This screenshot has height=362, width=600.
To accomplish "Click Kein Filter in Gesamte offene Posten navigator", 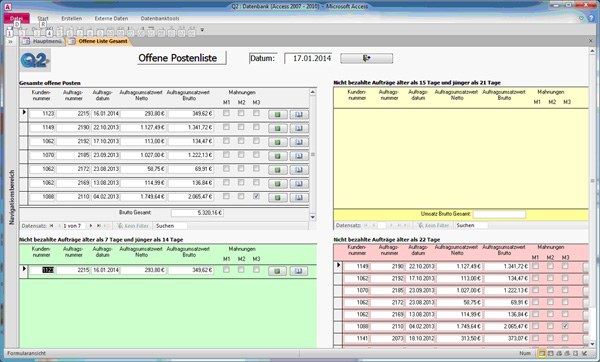I will (x=133, y=226).
